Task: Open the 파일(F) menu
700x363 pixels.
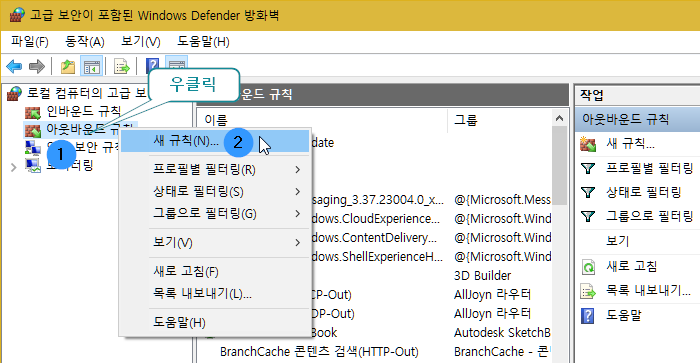Action: (x=29, y=42)
